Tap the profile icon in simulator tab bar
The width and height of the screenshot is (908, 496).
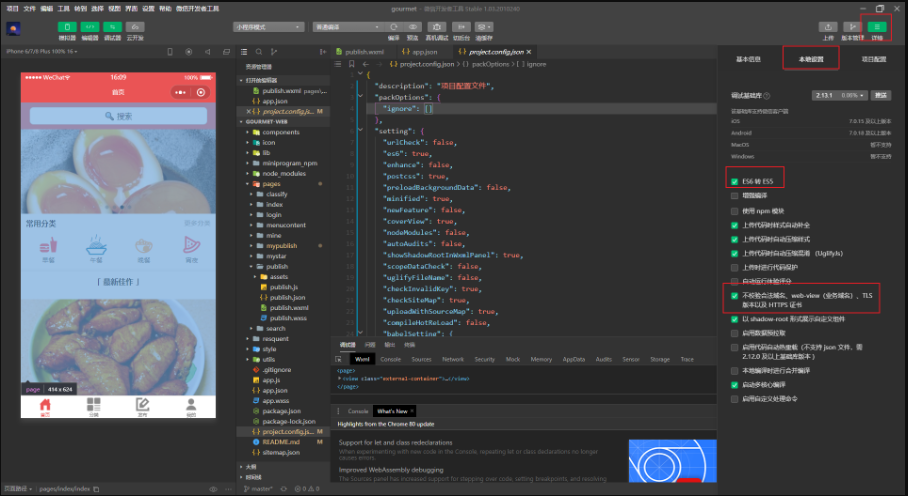pos(191,405)
